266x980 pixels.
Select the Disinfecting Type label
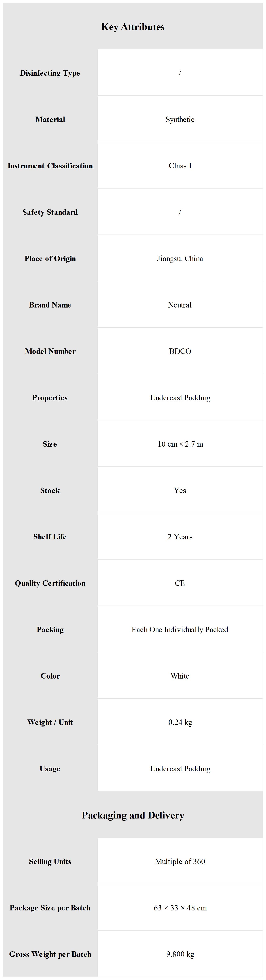[x=50, y=73]
